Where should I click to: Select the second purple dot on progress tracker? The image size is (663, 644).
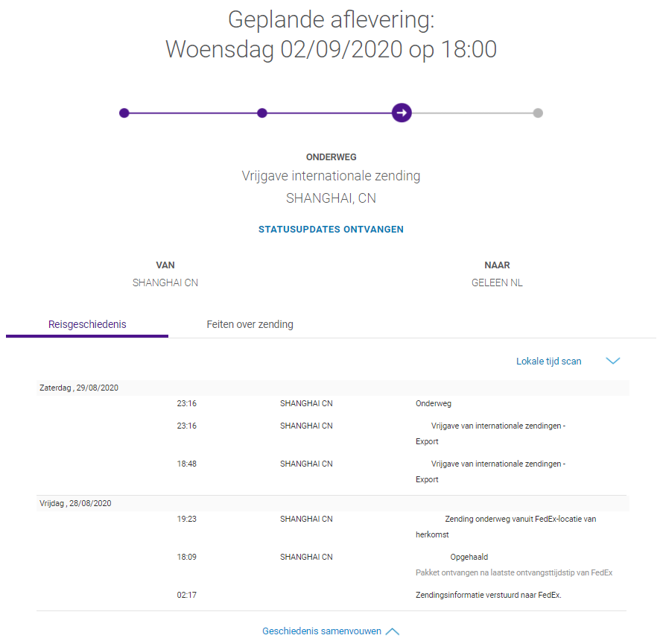(x=262, y=113)
